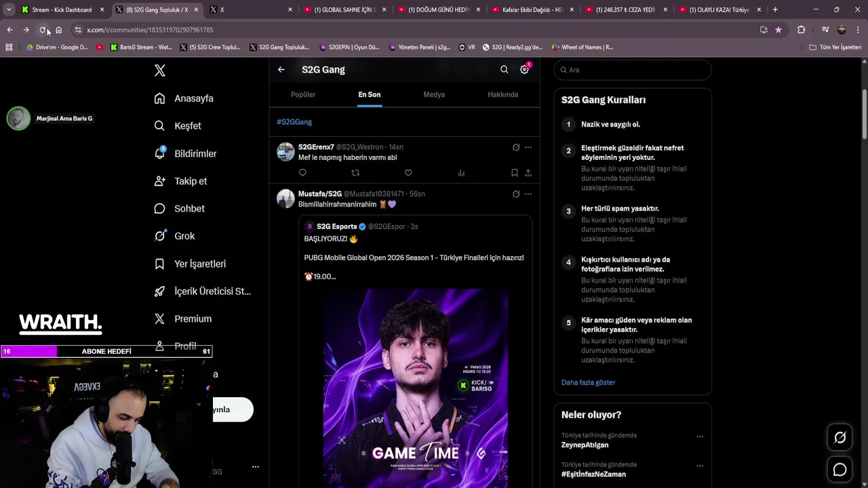Open tab search dropdown arrow
868x488 pixels.
coord(8,9)
